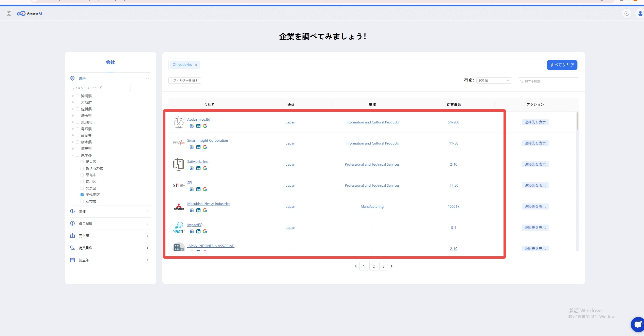The image size is (644, 336).
Task: Go to next results page arrow
Action: pos(392,266)
